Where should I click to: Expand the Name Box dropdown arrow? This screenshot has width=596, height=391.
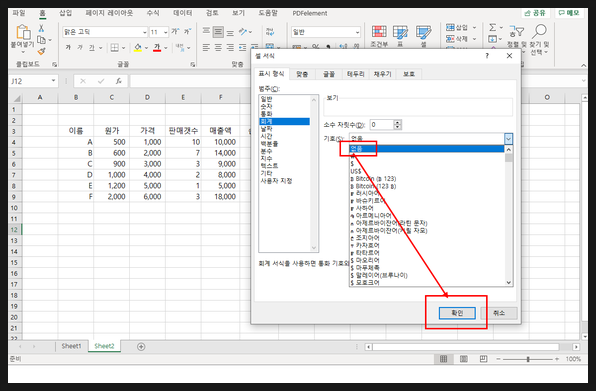point(53,81)
